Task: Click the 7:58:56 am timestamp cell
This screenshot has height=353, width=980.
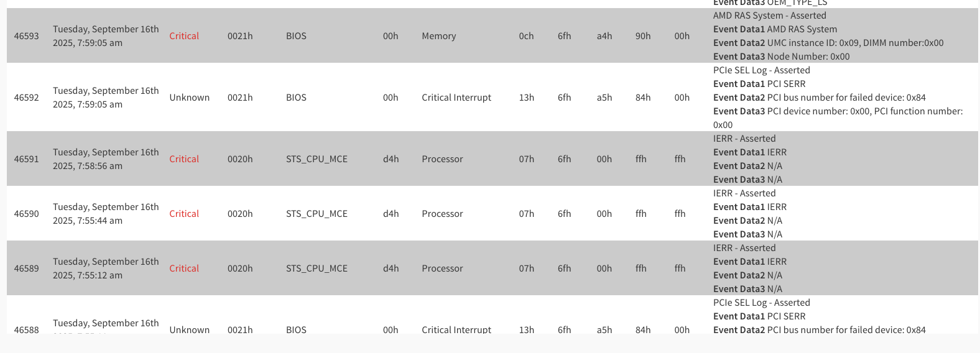Action: 106,159
